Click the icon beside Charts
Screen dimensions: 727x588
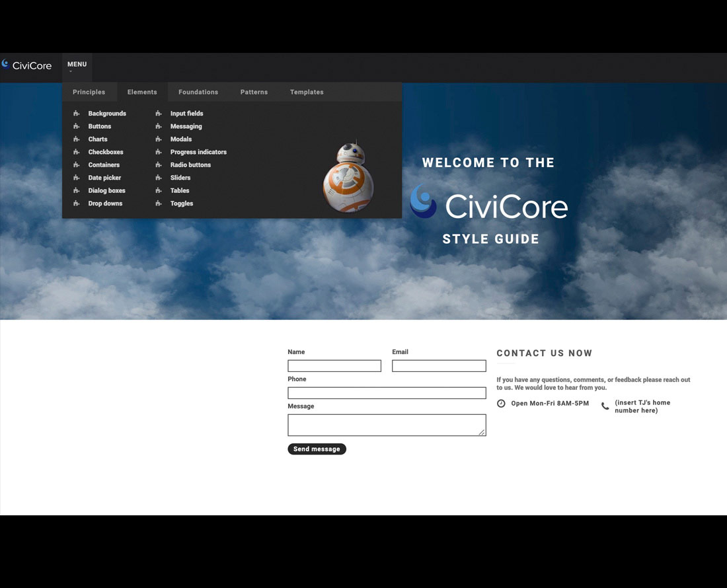point(77,139)
